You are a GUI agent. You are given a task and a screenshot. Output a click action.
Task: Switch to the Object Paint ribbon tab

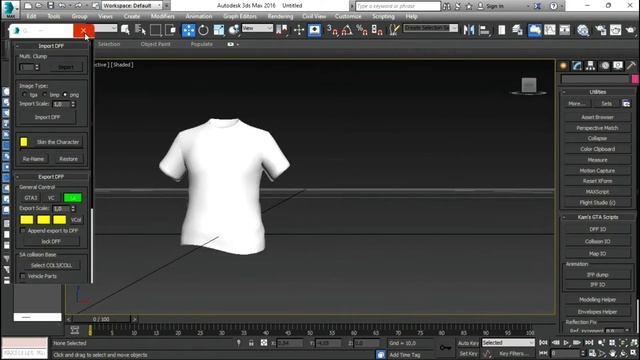[156, 44]
